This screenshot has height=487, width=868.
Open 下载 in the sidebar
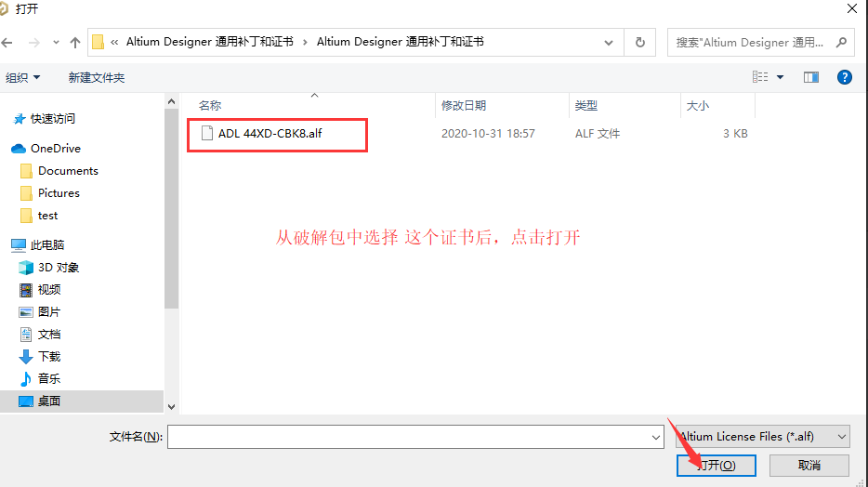point(40,356)
